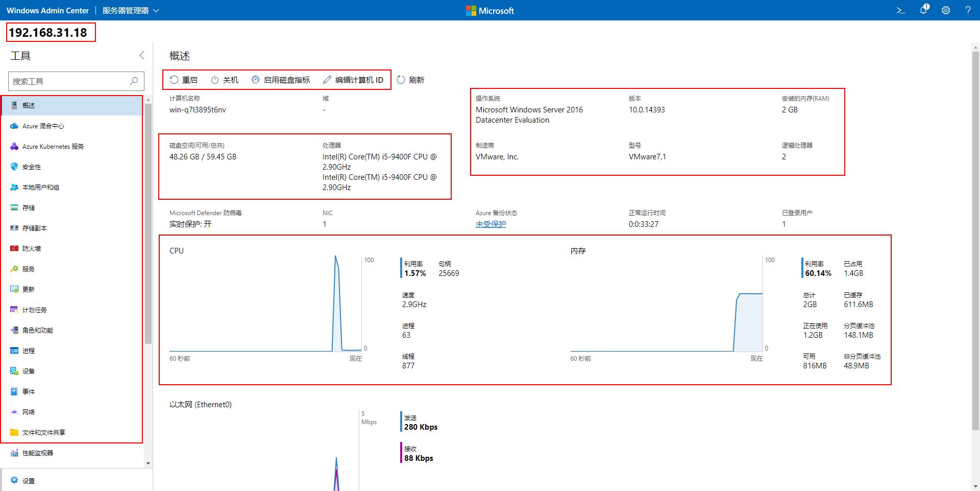Screen dimensions: 980x491
Task: Click the Windows Admin Center title link
Action: coord(47,10)
